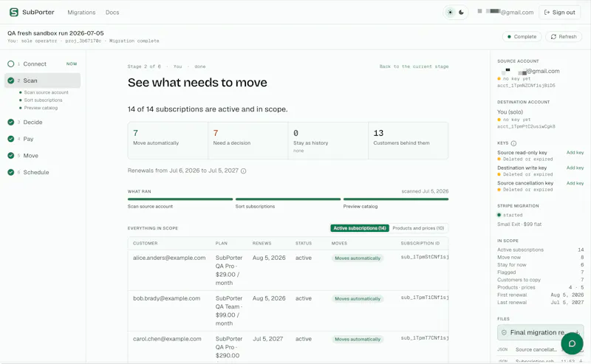Click the CUSTOMER column header
The image size is (591, 364).
point(145,244)
